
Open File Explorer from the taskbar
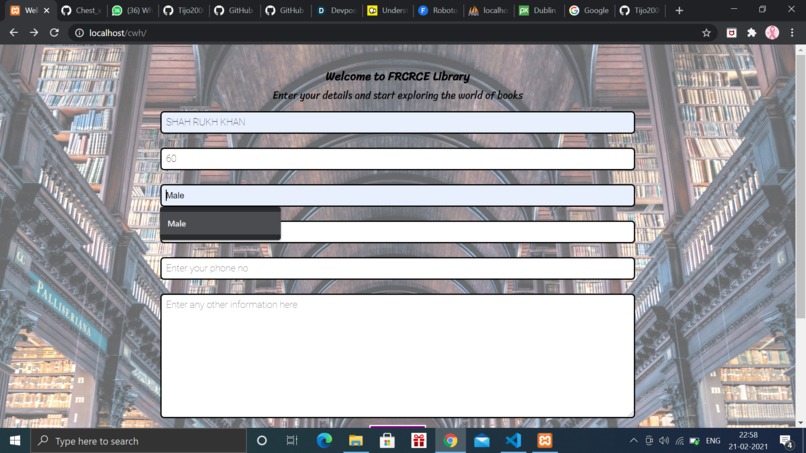(356, 441)
